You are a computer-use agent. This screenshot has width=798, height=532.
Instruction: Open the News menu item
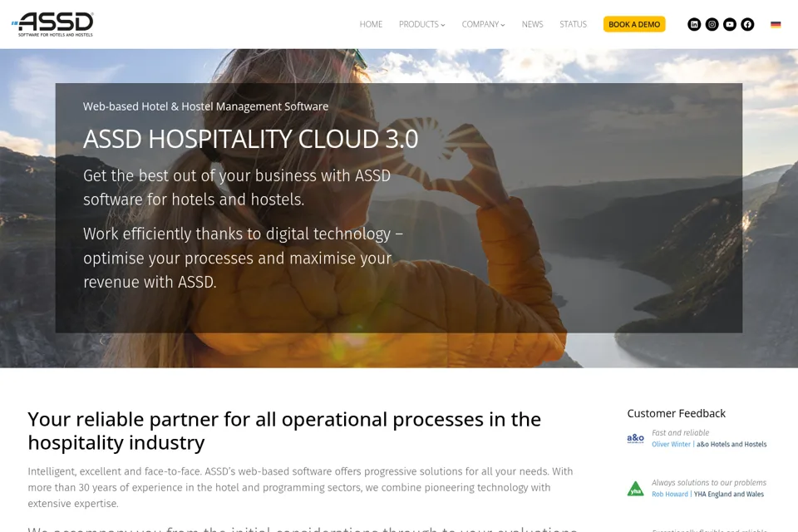pos(532,24)
